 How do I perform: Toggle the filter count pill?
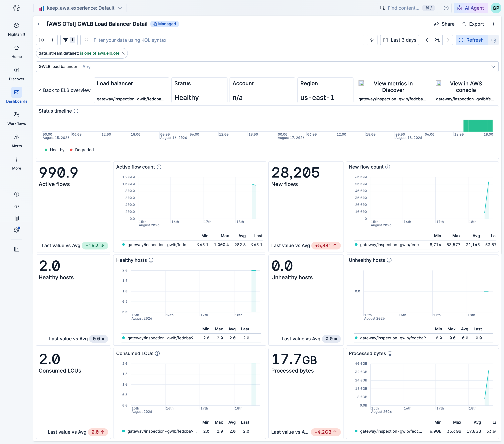[69, 40]
